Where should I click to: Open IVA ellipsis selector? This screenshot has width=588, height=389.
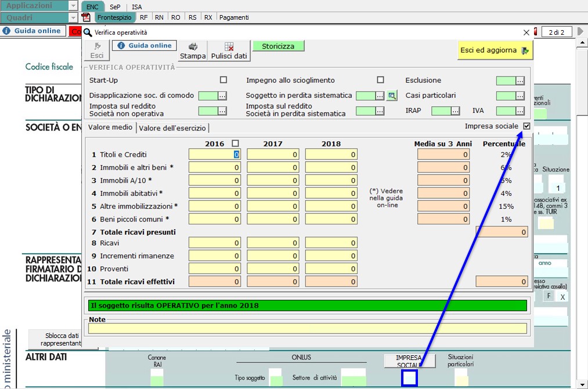tap(520, 111)
